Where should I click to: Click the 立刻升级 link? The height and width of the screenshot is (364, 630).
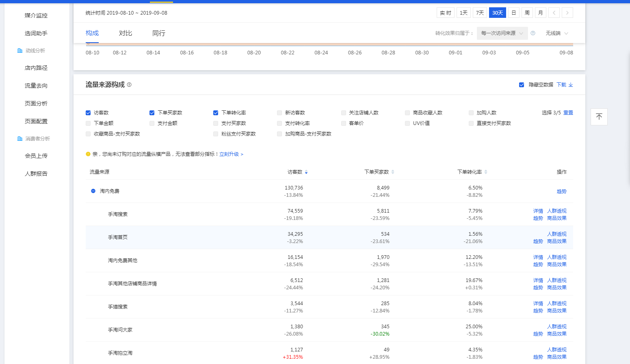[x=229, y=154]
